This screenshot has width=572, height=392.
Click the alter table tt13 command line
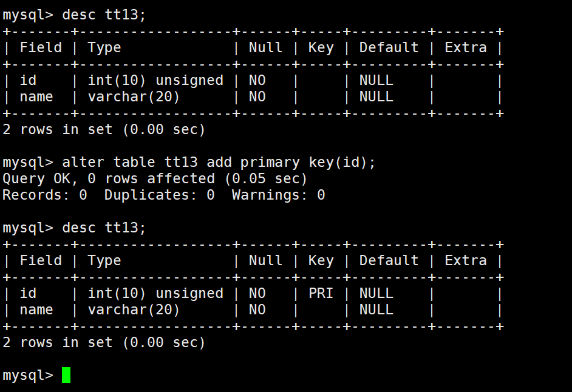coord(189,162)
